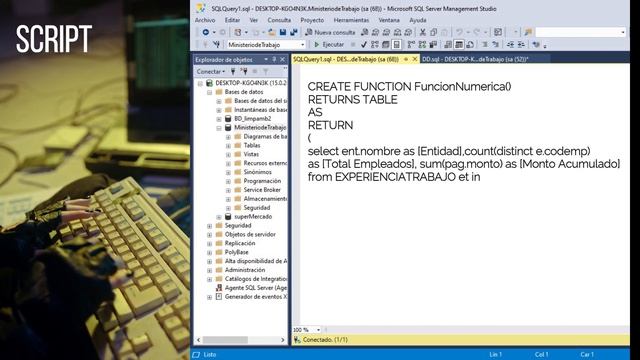This screenshot has width=640, height=360.
Task: Expand the superMercado database node
Action: point(219,217)
